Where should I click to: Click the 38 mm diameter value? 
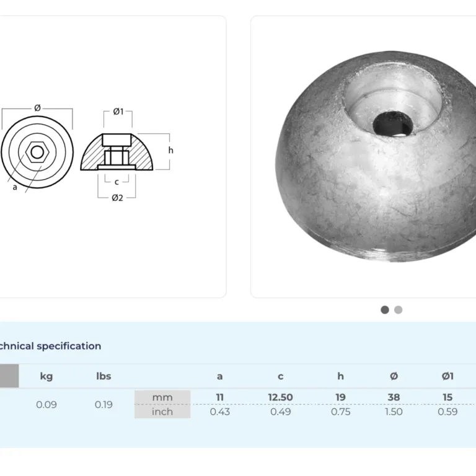coord(394,397)
